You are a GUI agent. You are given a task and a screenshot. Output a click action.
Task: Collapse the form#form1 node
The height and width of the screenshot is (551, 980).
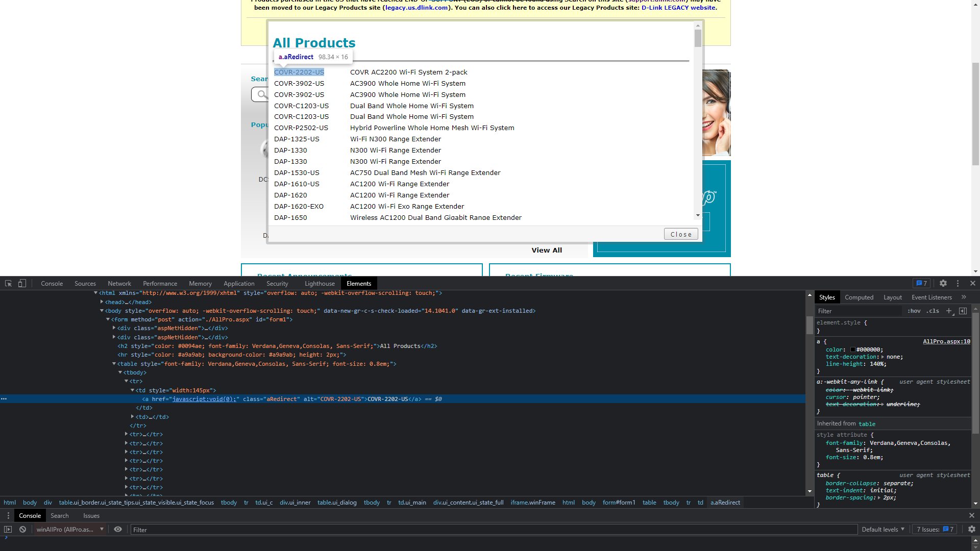(x=108, y=320)
